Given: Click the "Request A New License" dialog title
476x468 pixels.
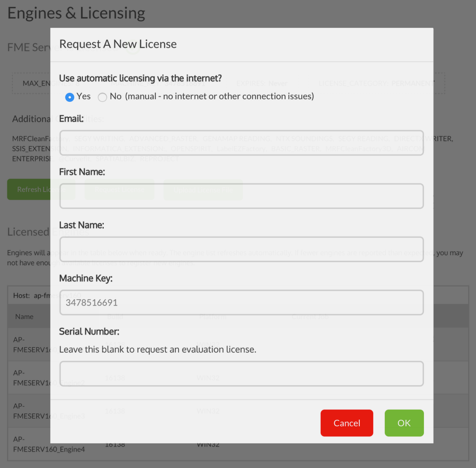Looking at the screenshot, I should coord(118,44).
